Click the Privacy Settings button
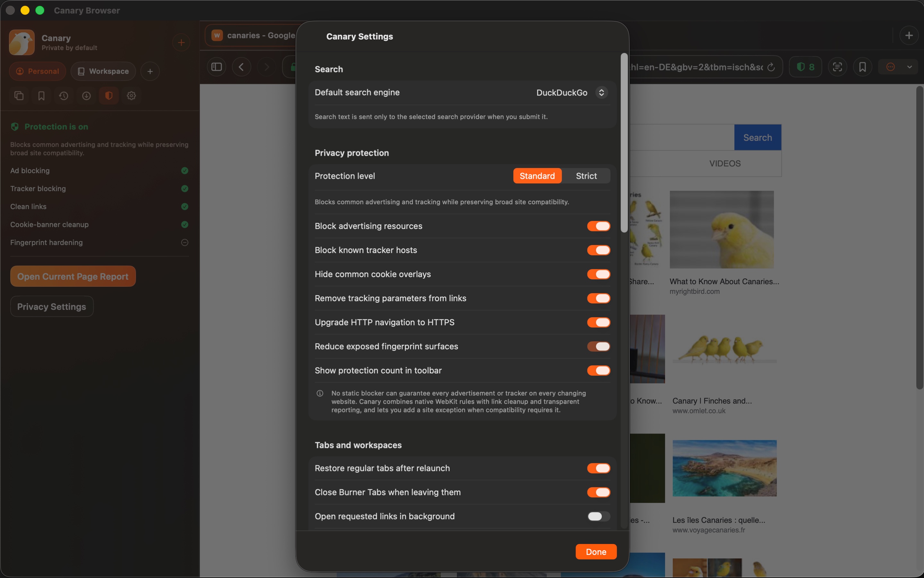 52,307
